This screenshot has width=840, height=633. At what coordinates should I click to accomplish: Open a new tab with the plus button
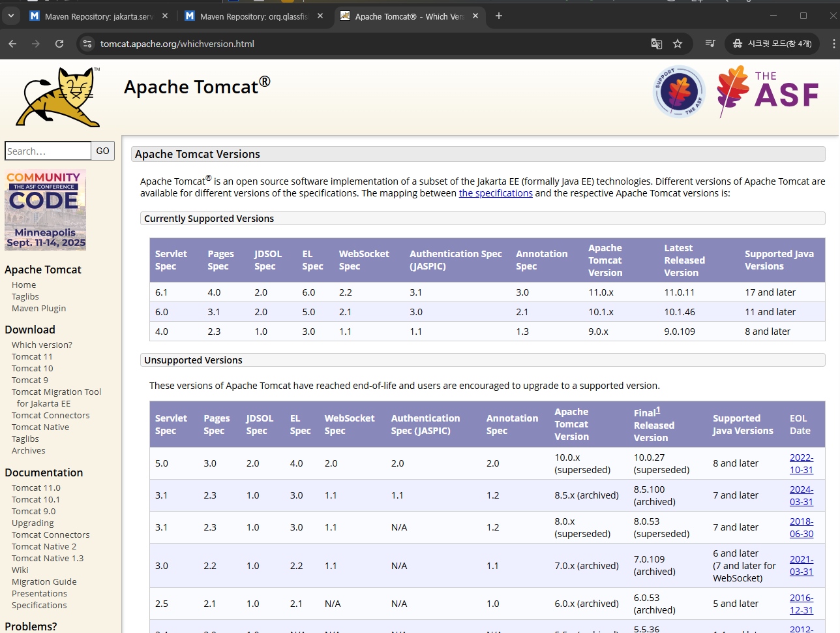[499, 16]
